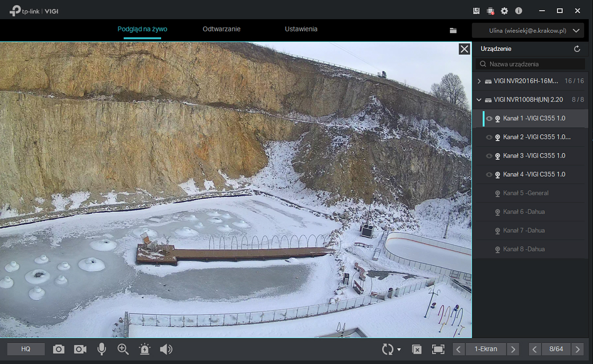Click the HQ stream quality button
The image size is (593, 364).
(x=26, y=349)
